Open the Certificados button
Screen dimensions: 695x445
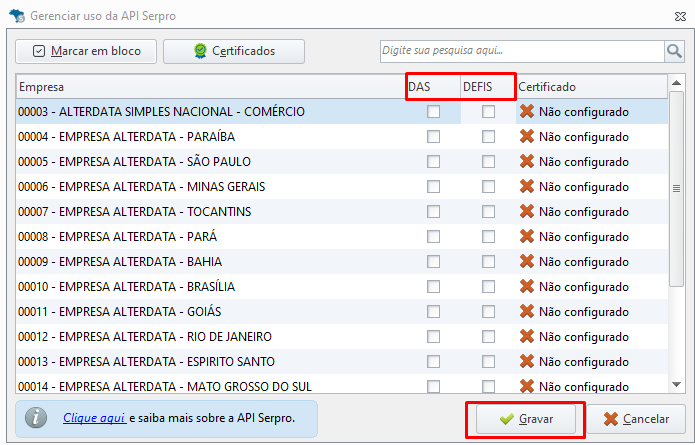234,51
